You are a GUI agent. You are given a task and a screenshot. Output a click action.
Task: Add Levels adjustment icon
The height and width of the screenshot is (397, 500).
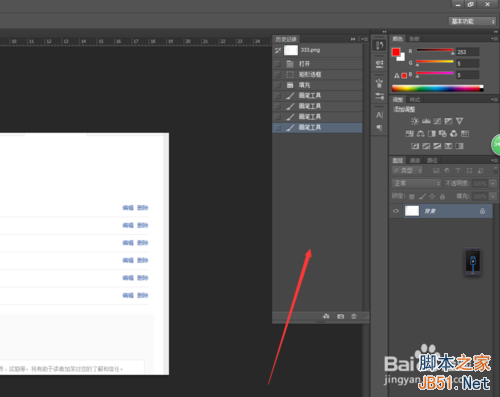point(426,121)
